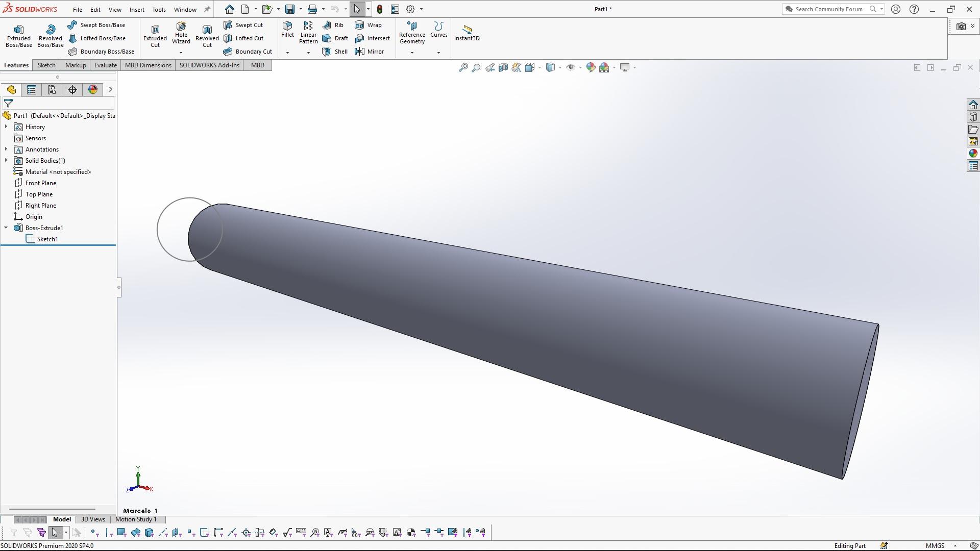Screen dimensions: 980x551
Task: Choose the Boundary Boss/Base feature
Action: (x=101, y=52)
